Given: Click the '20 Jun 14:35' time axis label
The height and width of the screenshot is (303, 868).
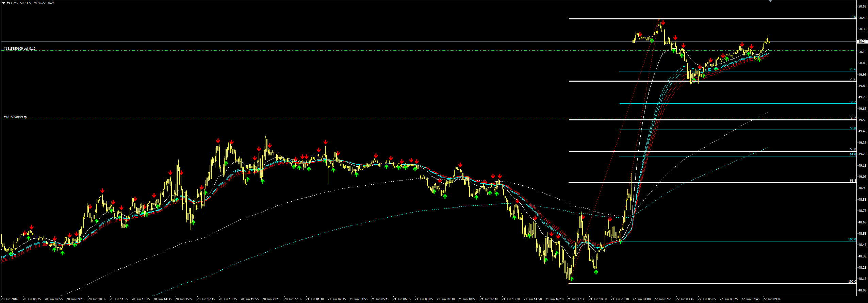Looking at the screenshot, I should (x=163, y=299).
